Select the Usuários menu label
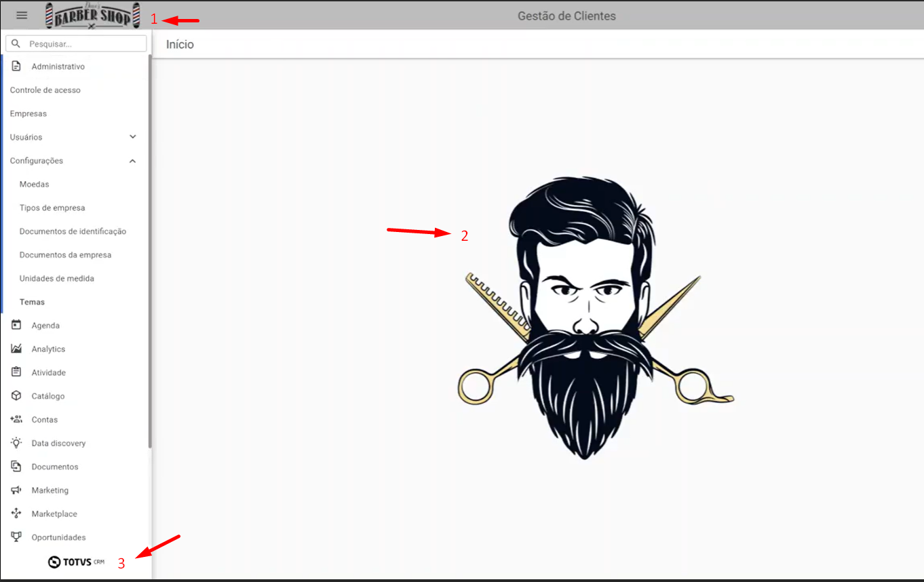924x582 pixels. click(x=26, y=137)
